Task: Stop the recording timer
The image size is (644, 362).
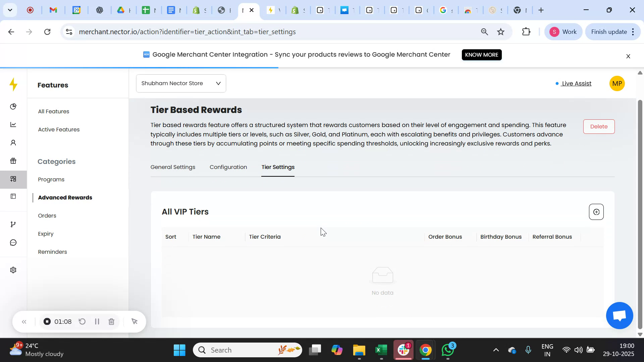Action: pyautogui.click(x=47, y=321)
